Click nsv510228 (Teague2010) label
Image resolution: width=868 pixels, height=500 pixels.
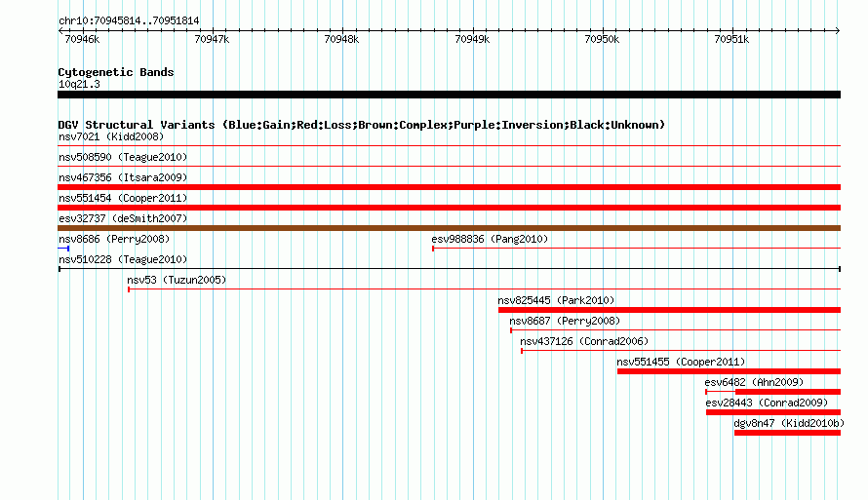point(123,259)
